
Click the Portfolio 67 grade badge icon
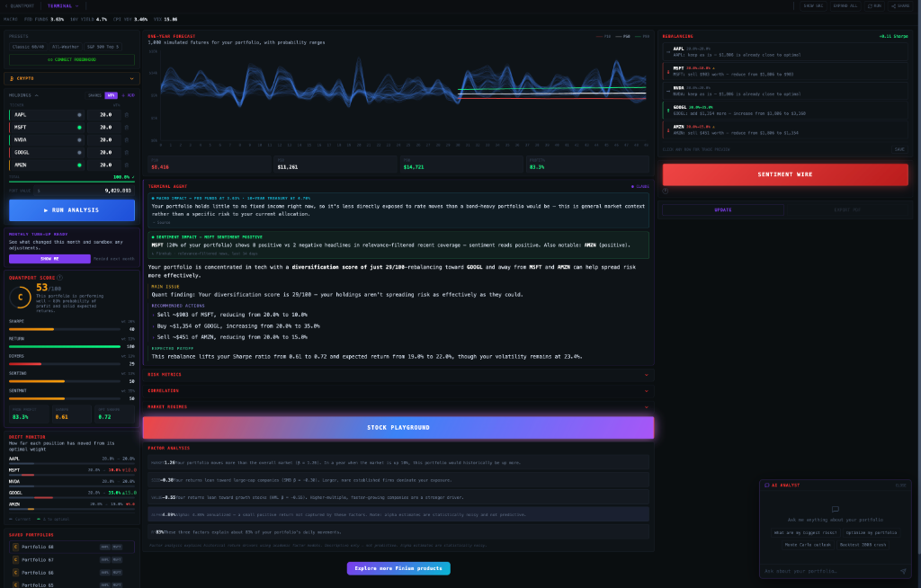tap(16, 560)
